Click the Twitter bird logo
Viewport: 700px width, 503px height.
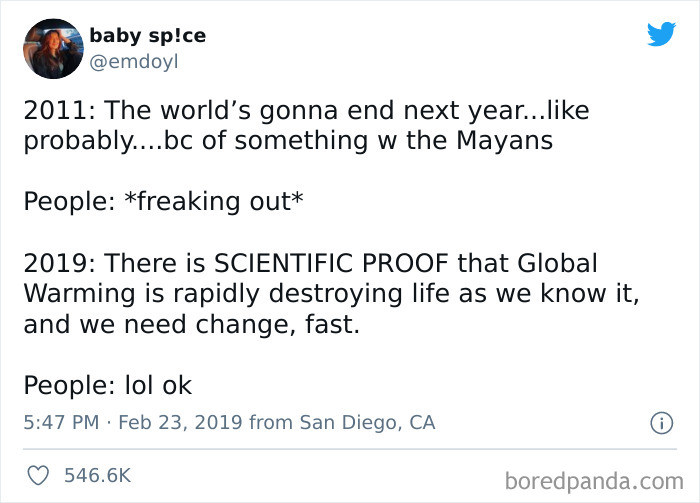point(661,34)
